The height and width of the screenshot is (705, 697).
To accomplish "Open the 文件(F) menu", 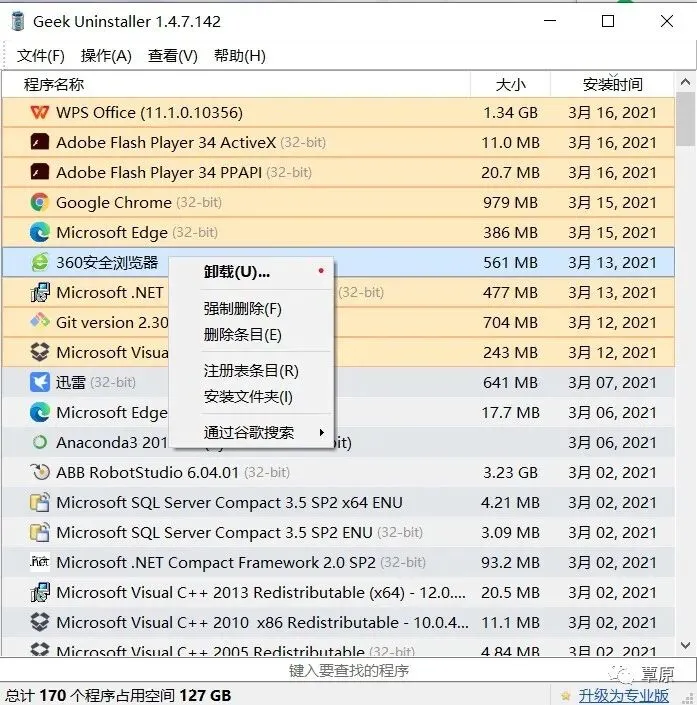I will tap(41, 56).
